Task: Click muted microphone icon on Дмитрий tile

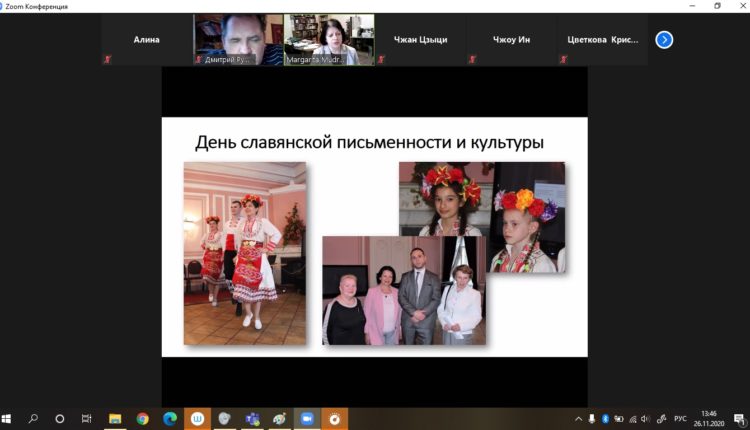Action: point(199,59)
